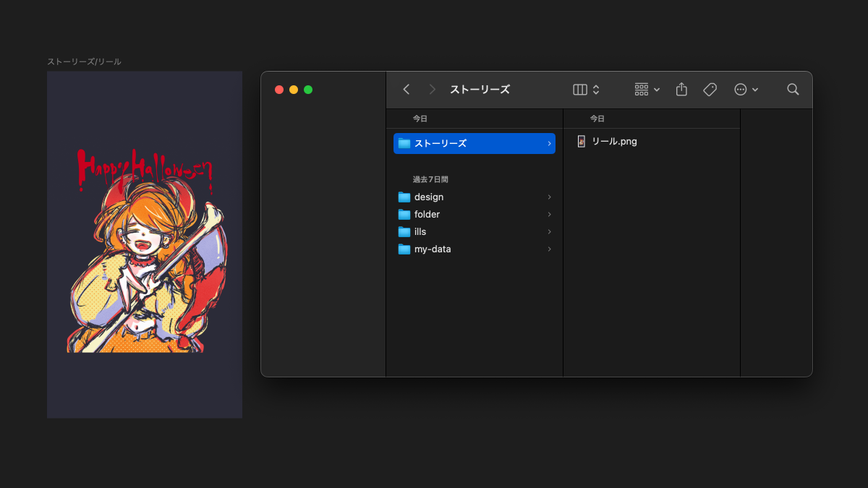This screenshot has width=868, height=488.
Task: Expand the action menu dropdown arrow
Action: point(755,90)
